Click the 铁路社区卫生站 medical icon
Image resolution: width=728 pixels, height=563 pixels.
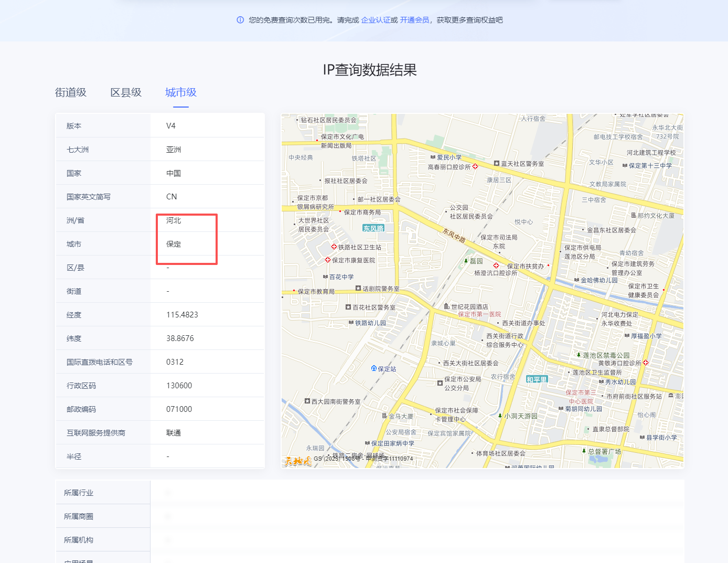point(334,247)
